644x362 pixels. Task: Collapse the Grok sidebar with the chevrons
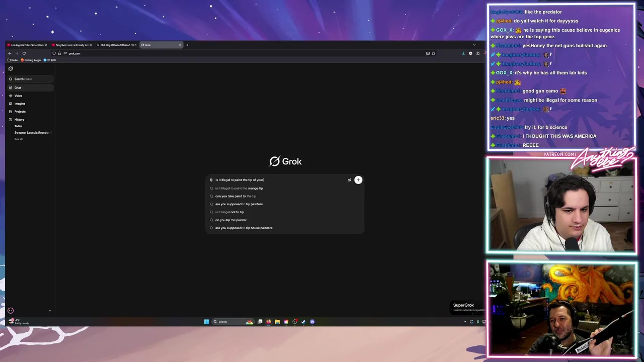click(x=50, y=311)
